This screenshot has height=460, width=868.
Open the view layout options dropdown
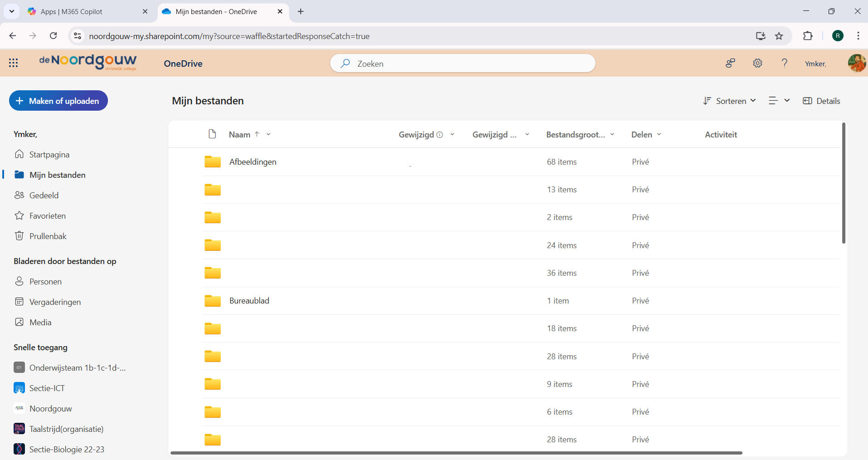pyautogui.click(x=779, y=101)
